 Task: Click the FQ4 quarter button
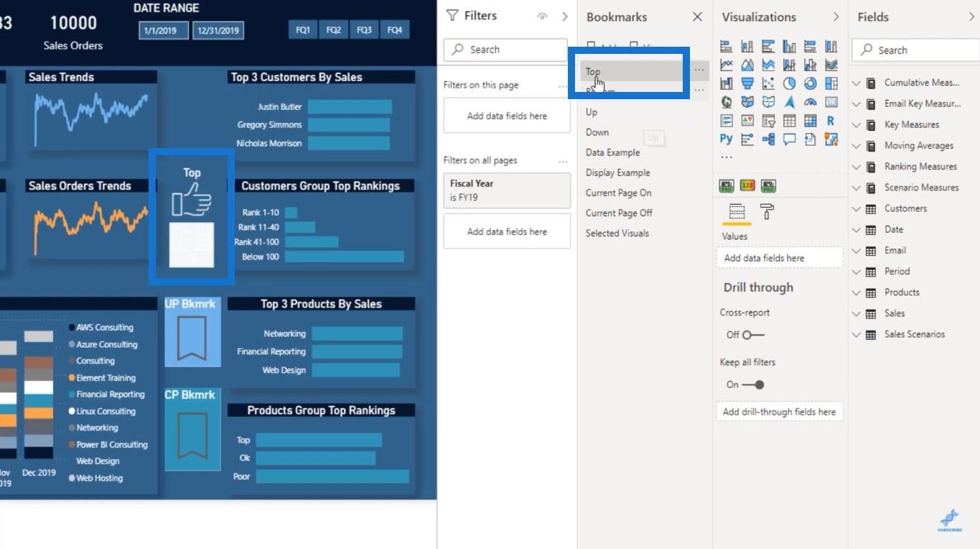[x=394, y=30]
